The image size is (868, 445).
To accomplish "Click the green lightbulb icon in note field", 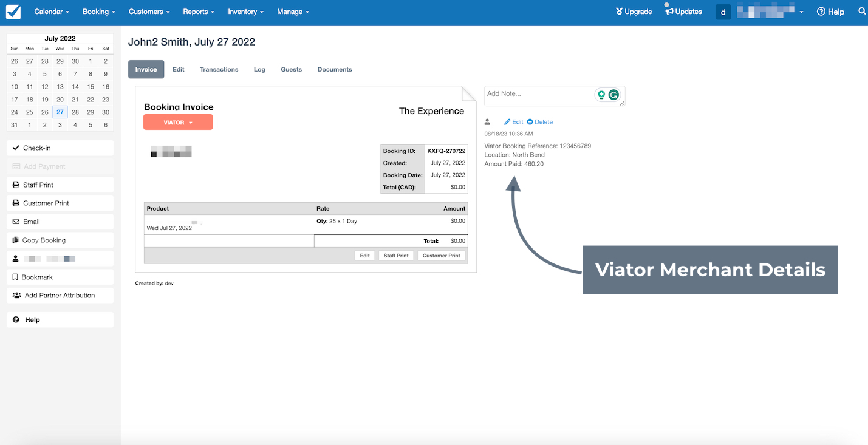I will coord(601,95).
